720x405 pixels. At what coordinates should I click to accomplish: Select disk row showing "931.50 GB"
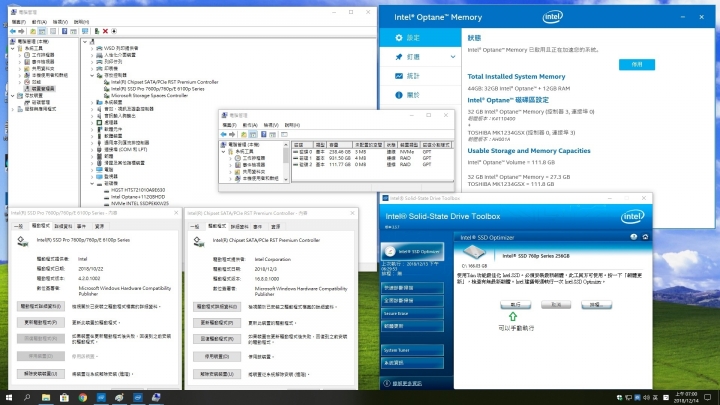coord(372,158)
